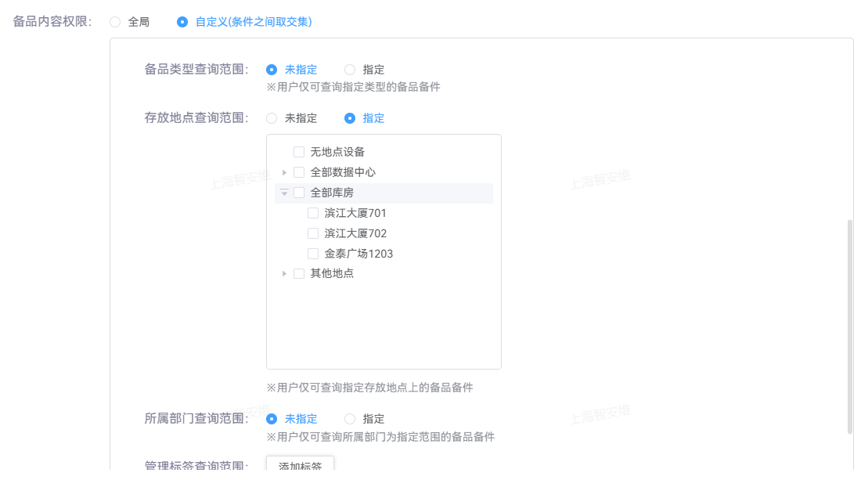Click the 滨江大厦701 label
The image size is (868, 480).
(x=355, y=213)
